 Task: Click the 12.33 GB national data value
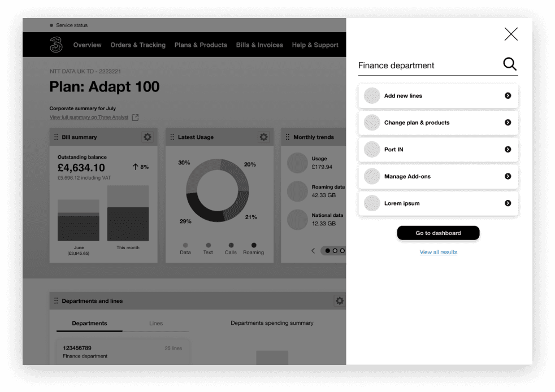tap(323, 224)
